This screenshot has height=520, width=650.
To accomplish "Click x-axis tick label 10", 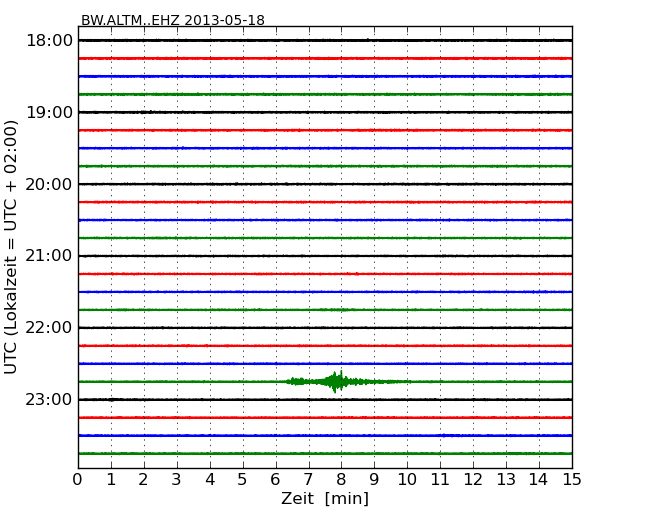I will 407,479.
